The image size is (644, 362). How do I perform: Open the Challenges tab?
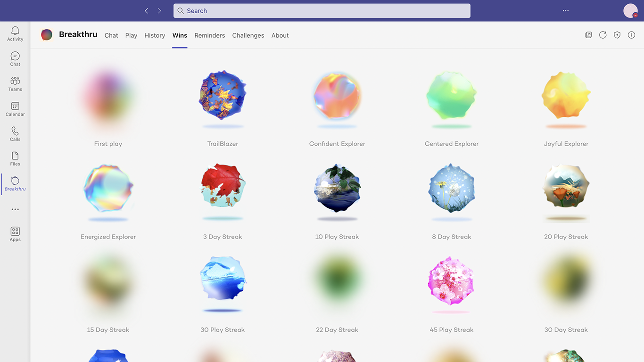pyautogui.click(x=248, y=35)
